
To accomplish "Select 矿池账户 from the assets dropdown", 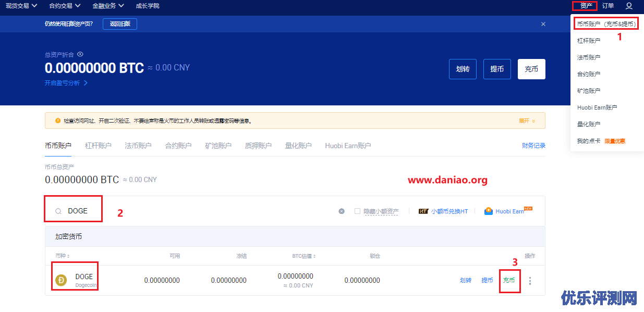I will point(589,91).
